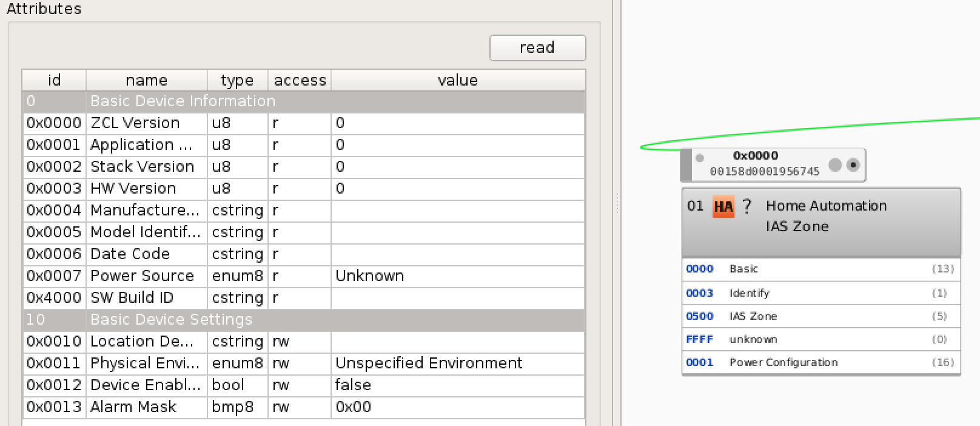Select the Alarm Mask attribute row
Viewport: 980px width, 426px height.
pos(304,407)
